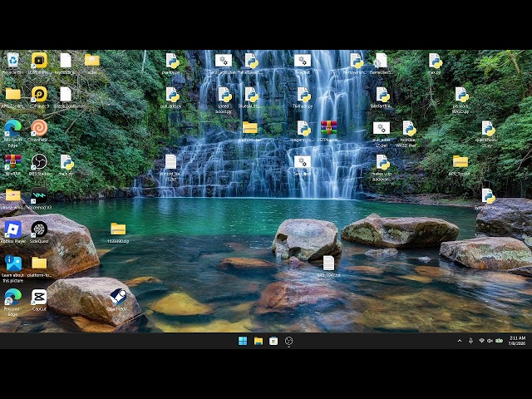Image resolution: width=532 pixels, height=399 pixels.
Task: Select the WinRAR shortcut icon
Action: (13, 165)
